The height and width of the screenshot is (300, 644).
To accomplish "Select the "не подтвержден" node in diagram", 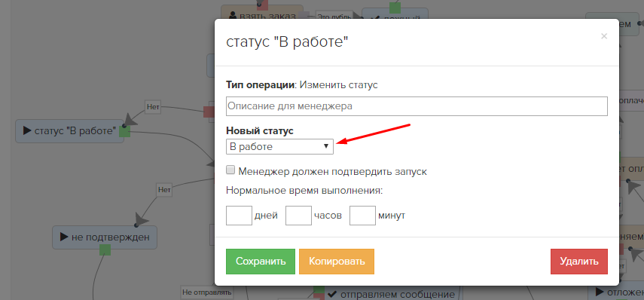I will pos(105,237).
